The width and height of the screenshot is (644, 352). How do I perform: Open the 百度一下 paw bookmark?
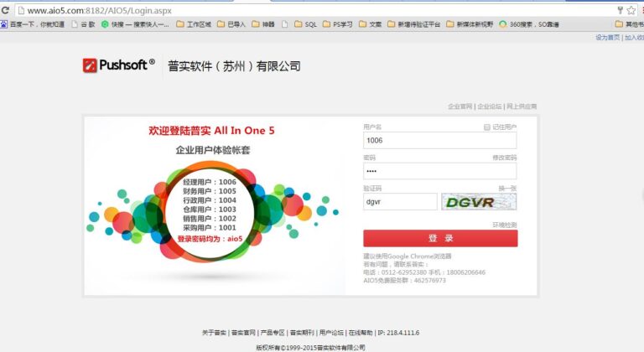click(x=3, y=24)
